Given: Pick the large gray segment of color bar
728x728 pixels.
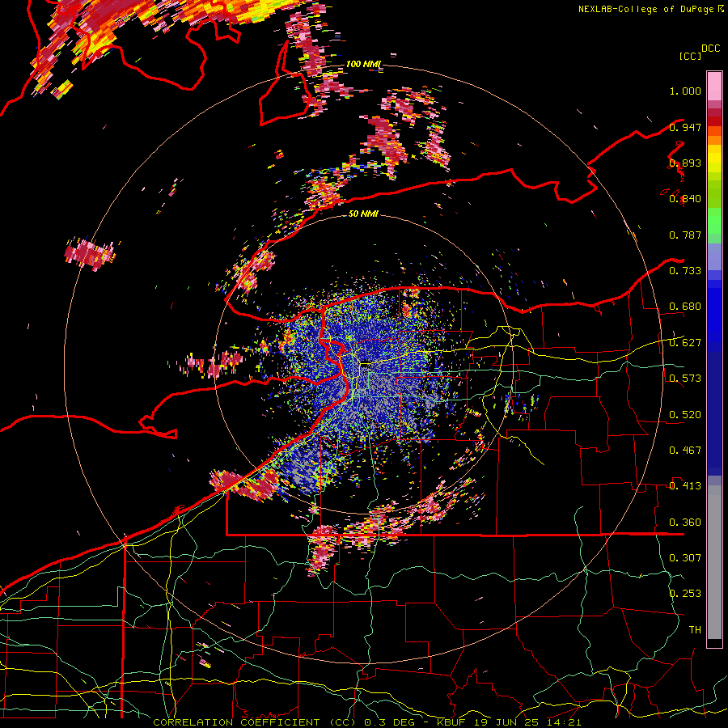Looking at the screenshot, I should [714, 562].
